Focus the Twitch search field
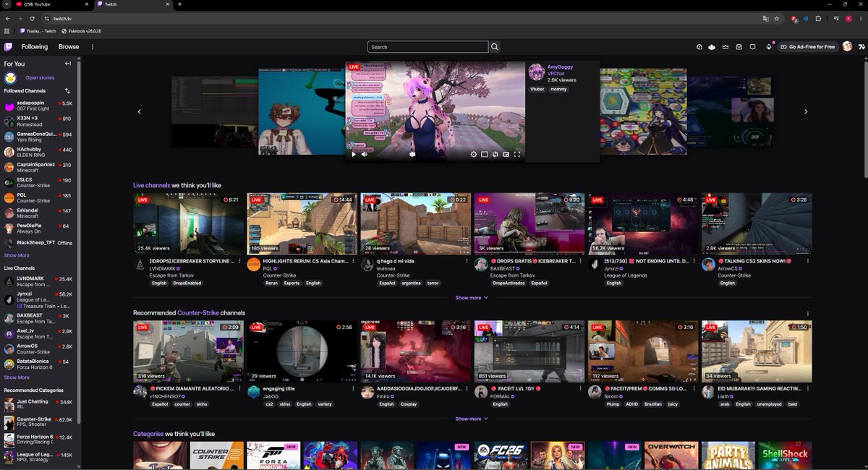Screen dimensions: 868x470 (427, 47)
